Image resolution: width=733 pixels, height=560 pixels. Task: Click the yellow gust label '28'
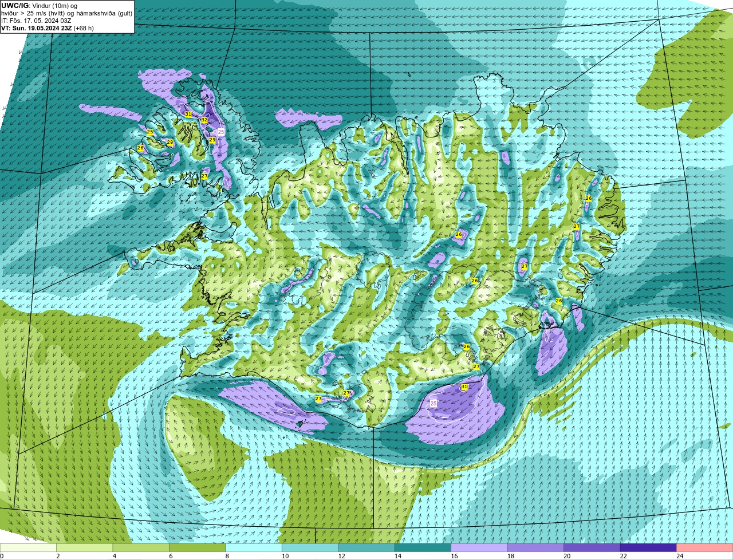(x=170, y=143)
